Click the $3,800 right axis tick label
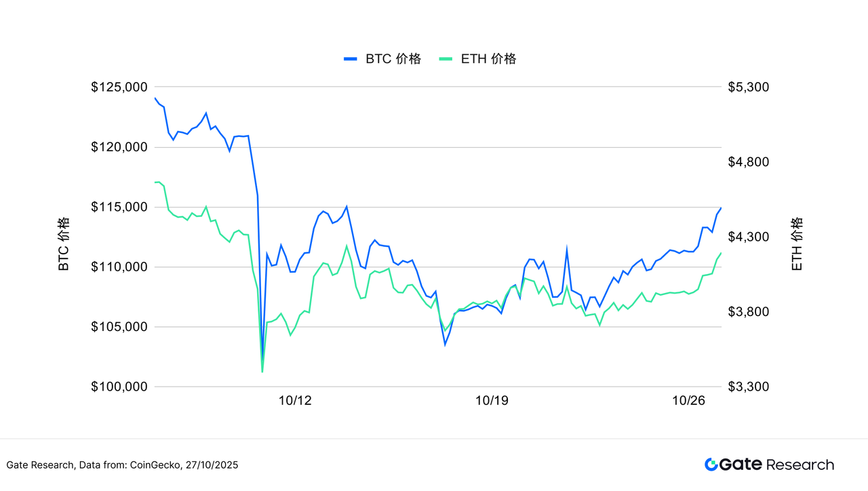The height and width of the screenshot is (491, 868). click(747, 312)
